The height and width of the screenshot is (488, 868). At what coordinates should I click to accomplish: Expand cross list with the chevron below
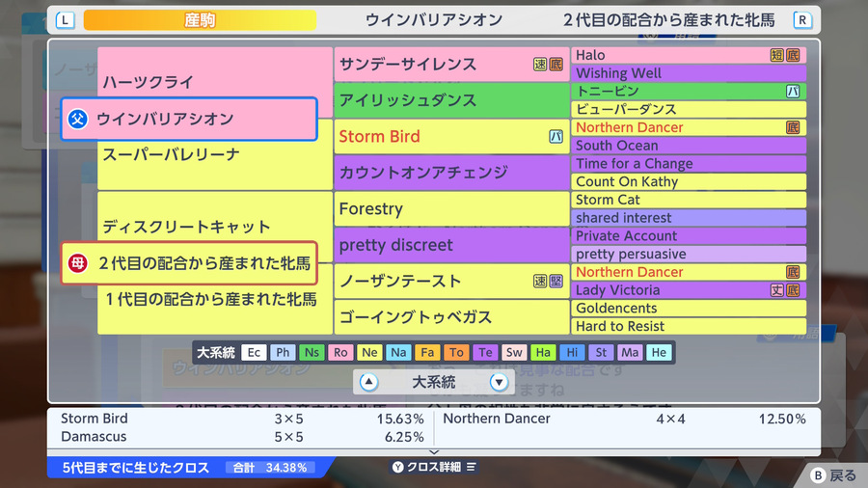pos(434,452)
